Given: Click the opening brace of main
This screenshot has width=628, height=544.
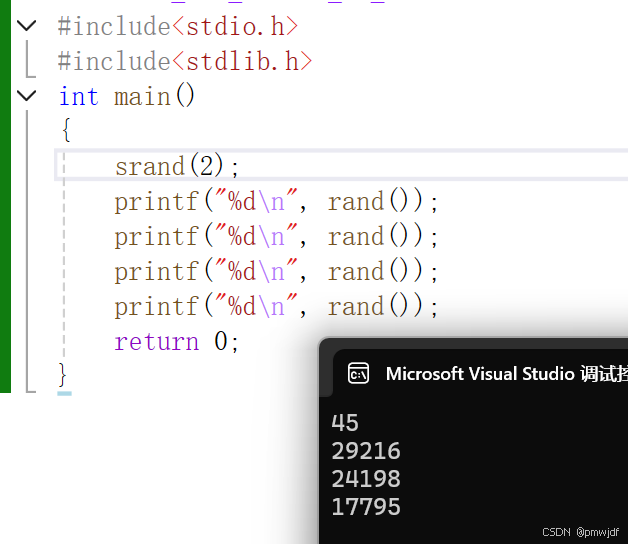Looking at the screenshot, I should point(66,130).
